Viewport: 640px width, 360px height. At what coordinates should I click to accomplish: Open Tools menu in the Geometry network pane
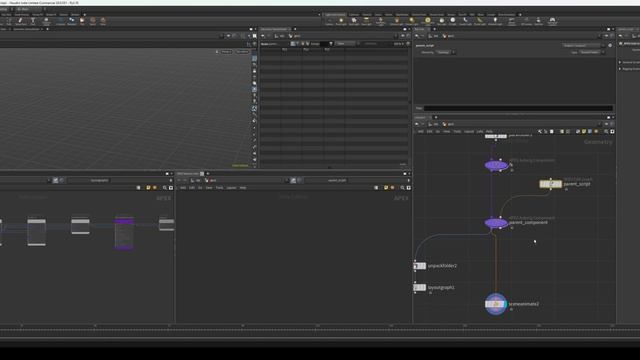(x=457, y=131)
